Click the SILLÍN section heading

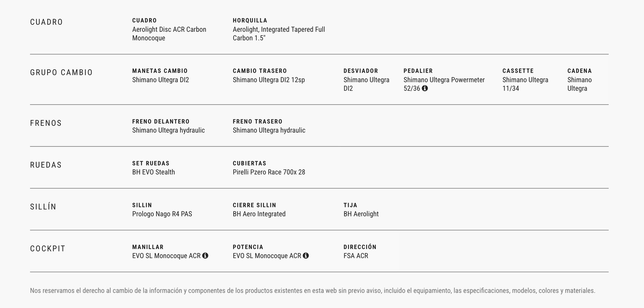click(43, 207)
